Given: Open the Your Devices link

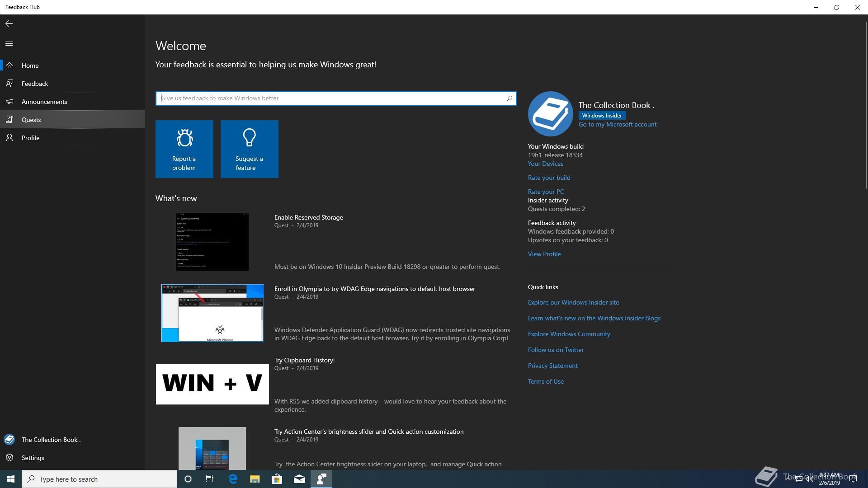Looking at the screenshot, I should click(546, 164).
